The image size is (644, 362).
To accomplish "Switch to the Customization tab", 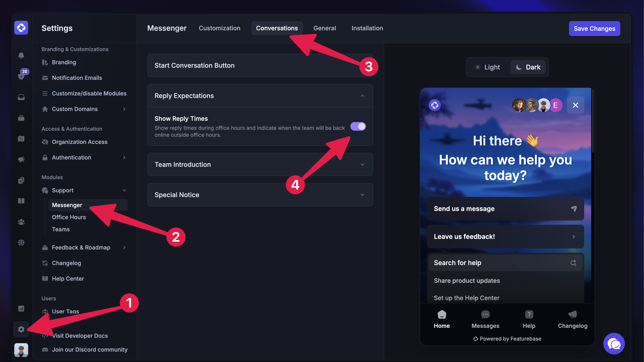I will point(219,28).
